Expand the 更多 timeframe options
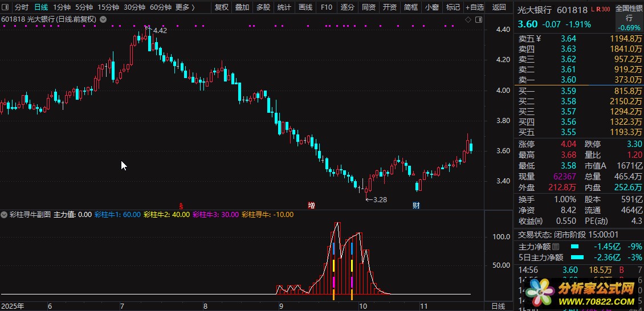The height and width of the screenshot is (311, 644). 184,7
